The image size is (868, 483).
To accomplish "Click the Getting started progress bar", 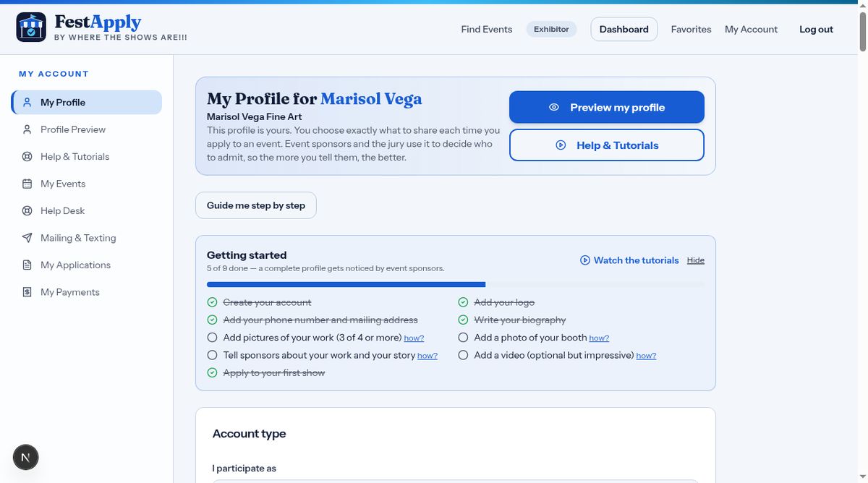I will 456,285.
